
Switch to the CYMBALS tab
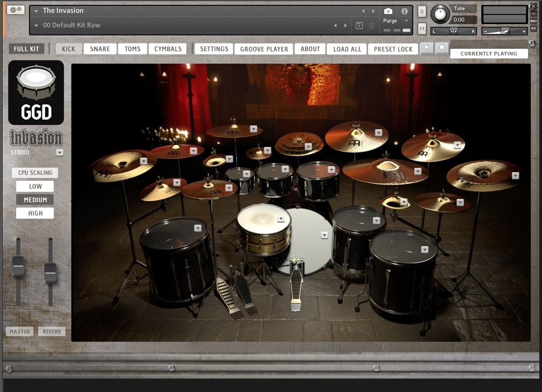point(167,48)
